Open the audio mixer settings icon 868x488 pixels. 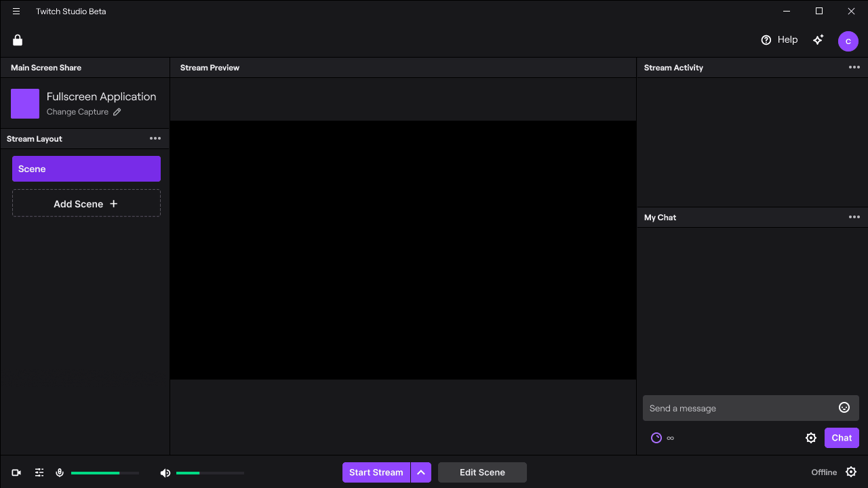pyautogui.click(x=39, y=472)
